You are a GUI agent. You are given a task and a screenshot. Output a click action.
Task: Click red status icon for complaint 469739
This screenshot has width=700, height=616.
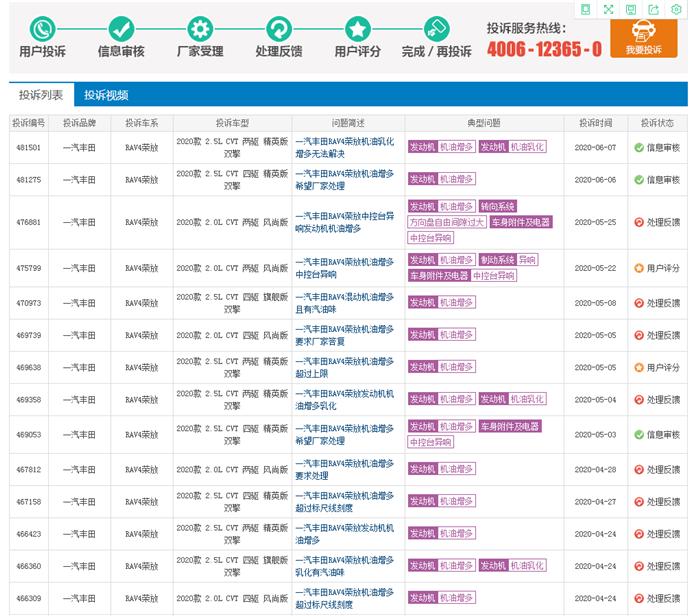tap(639, 335)
